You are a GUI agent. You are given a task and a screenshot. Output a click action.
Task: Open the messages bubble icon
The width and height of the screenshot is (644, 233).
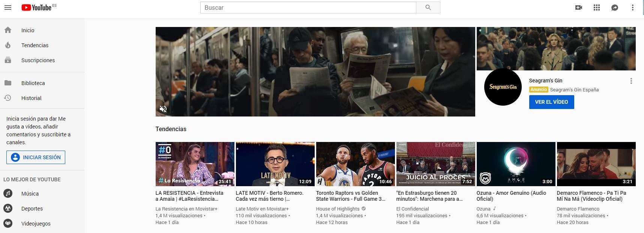(615, 7)
